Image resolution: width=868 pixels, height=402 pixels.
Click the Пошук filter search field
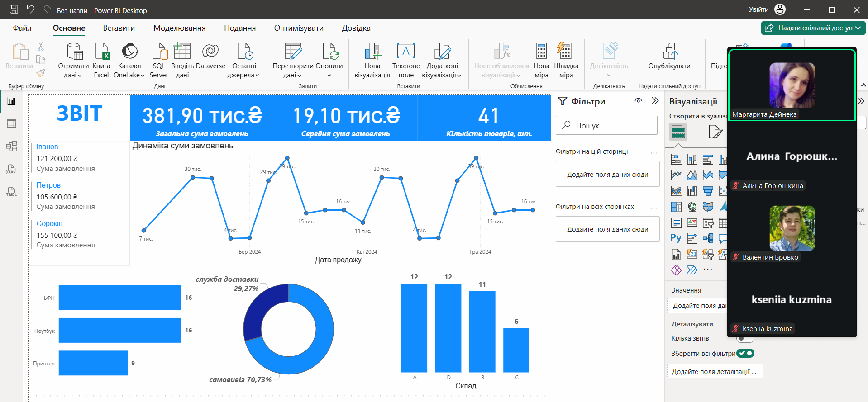[x=606, y=125]
